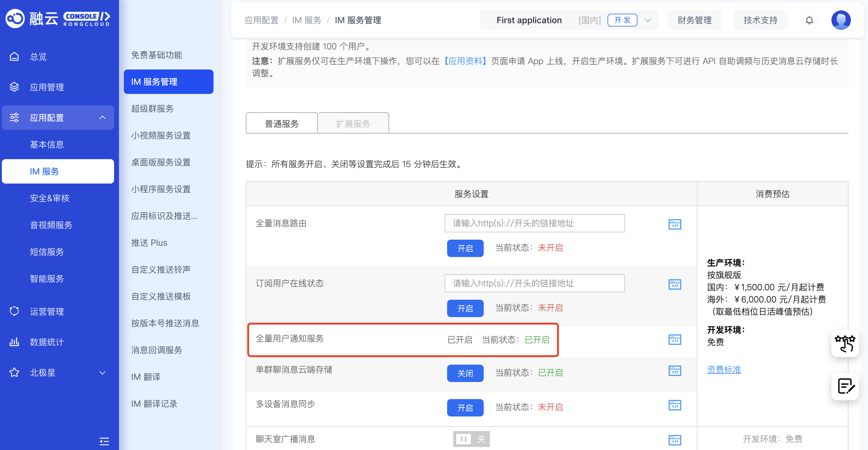Viewport: 868px width, 450px height.
Task: Click the 开发 environment badge
Action: click(x=622, y=20)
